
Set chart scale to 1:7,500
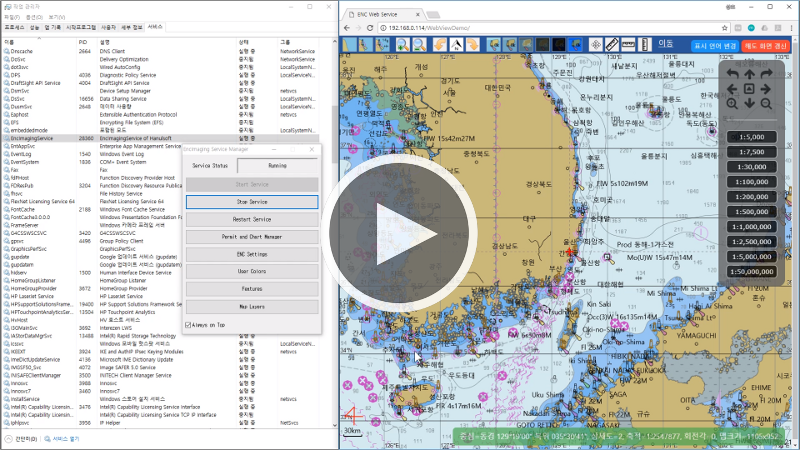(752, 152)
